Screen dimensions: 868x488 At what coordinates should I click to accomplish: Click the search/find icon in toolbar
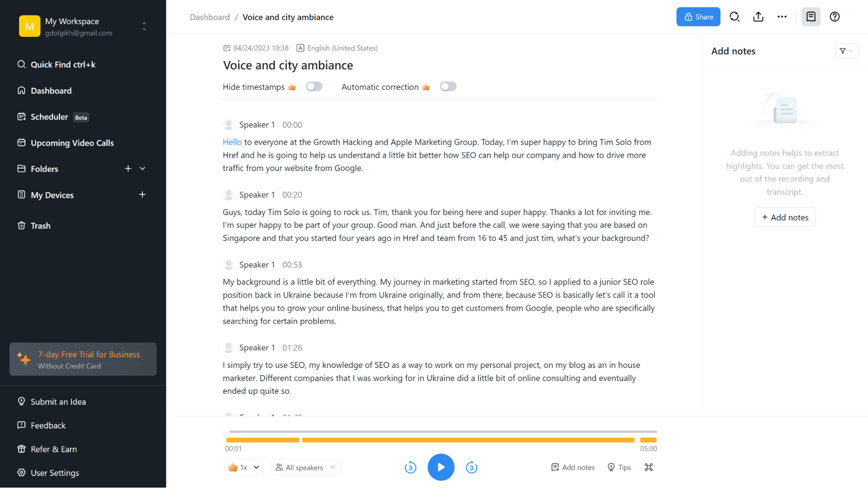[735, 16]
